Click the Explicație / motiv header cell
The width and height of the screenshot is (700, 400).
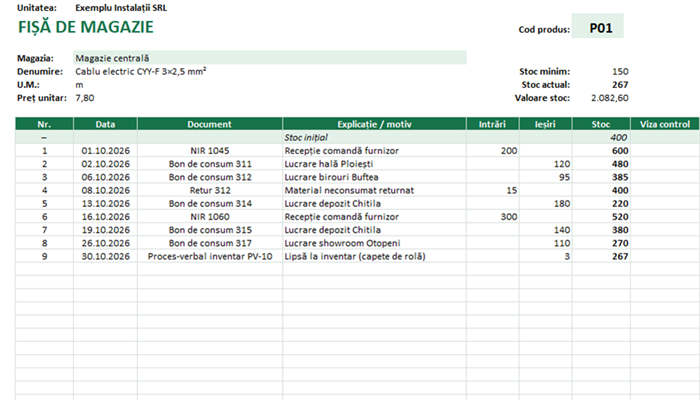pos(374,124)
